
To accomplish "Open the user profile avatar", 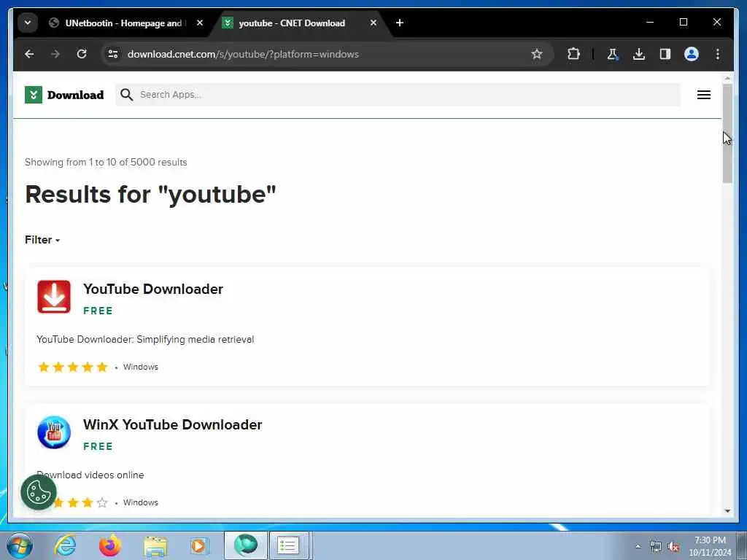I will pos(692,54).
